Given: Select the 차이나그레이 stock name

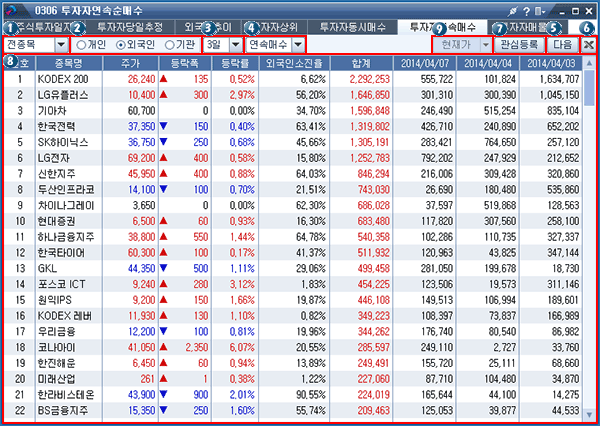Looking at the screenshot, I should (x=66, y=206).
